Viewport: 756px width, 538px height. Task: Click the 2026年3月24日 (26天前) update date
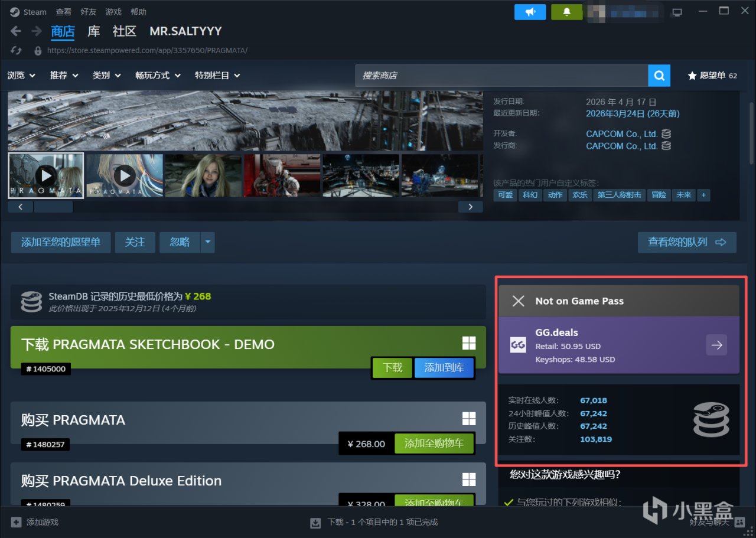(633, 113)
